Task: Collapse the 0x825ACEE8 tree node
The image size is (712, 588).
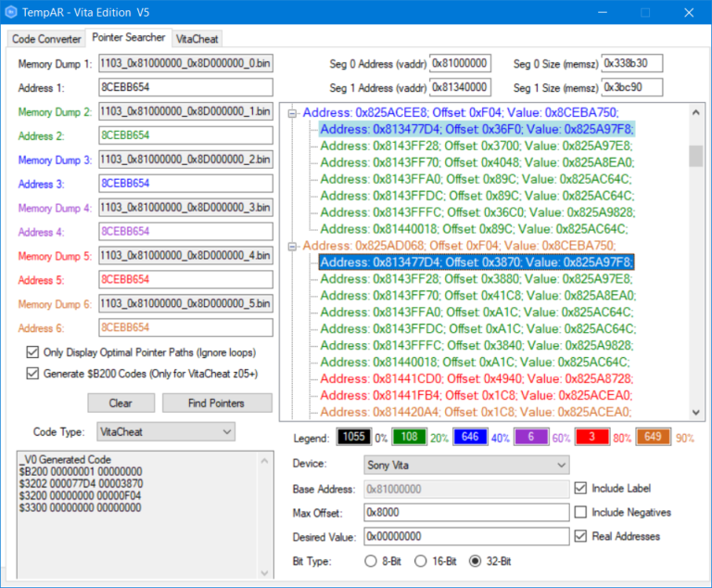Action: click(292, 113)
